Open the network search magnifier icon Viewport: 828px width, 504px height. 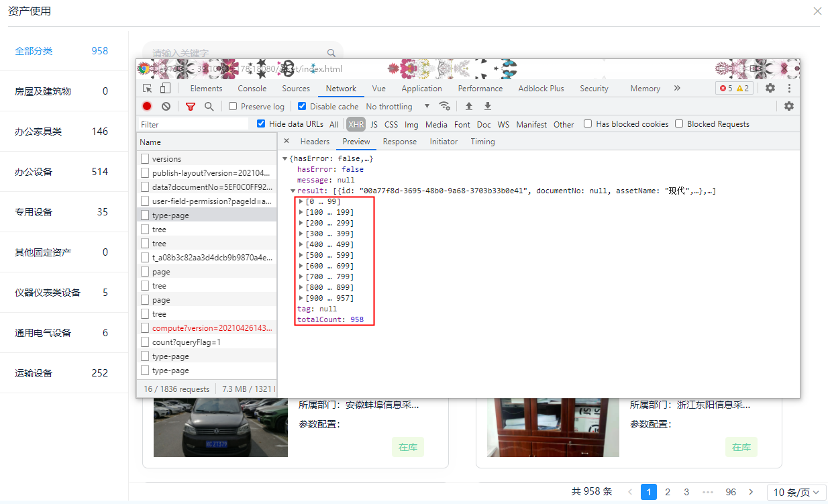[x=209, y=106]
